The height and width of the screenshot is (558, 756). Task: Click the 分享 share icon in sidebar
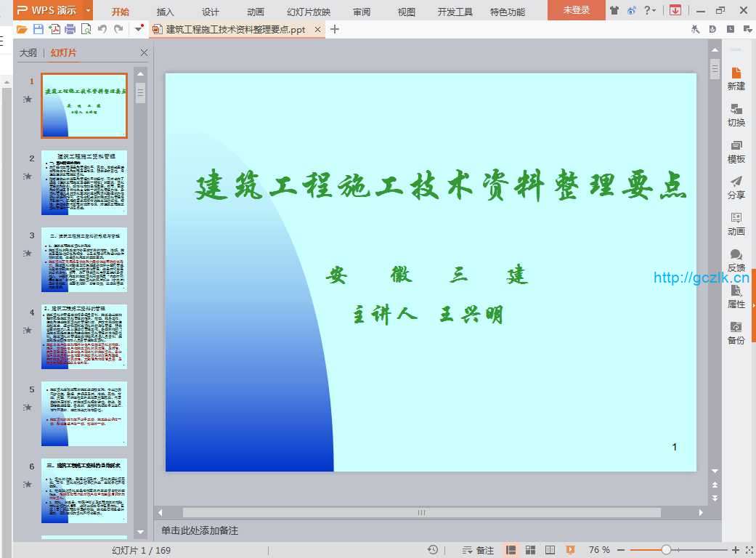point(736,187)
